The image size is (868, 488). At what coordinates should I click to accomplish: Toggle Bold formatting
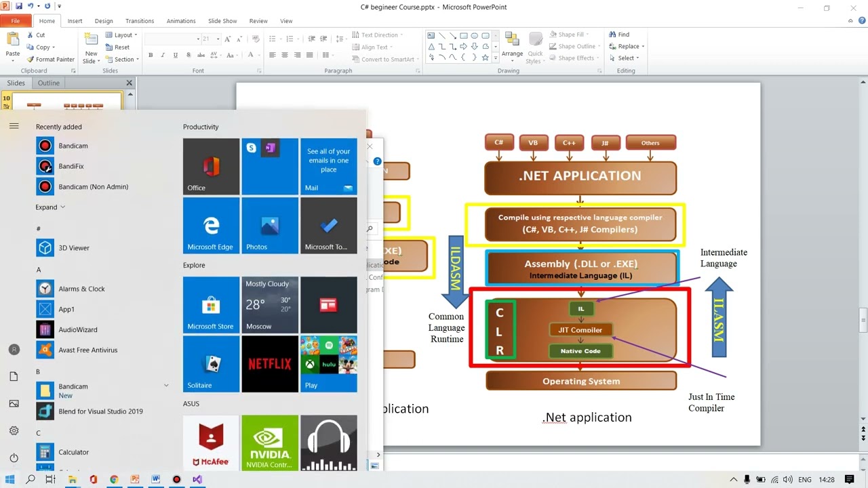(151, 55)
